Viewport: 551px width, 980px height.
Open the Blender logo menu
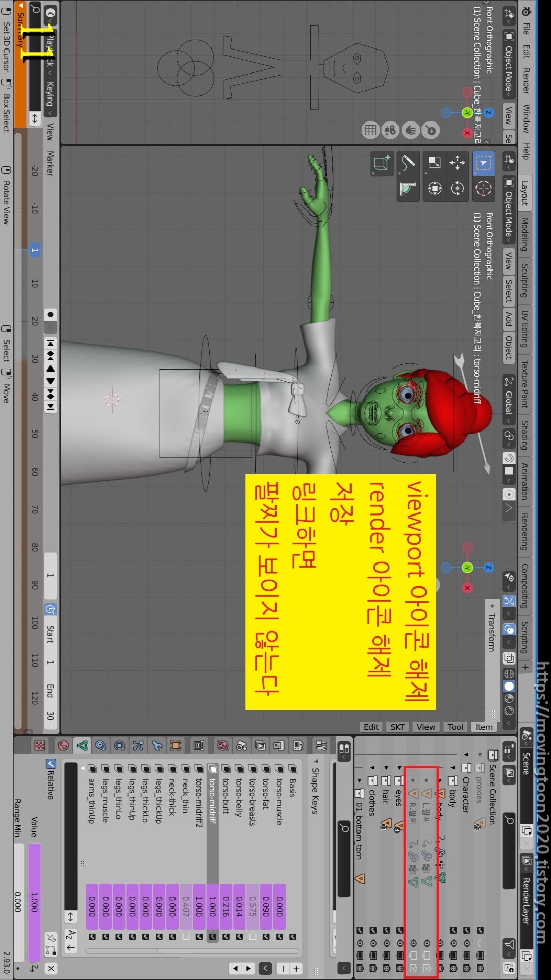pyautogui.click(x=526, y=11)
